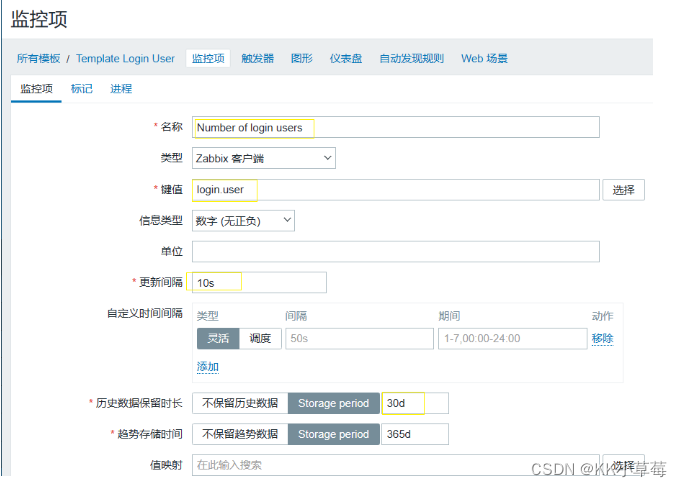The width and height of the screenshot is (682, 487).
Task: Open the Web 场景 section
Action: point(485,58)
